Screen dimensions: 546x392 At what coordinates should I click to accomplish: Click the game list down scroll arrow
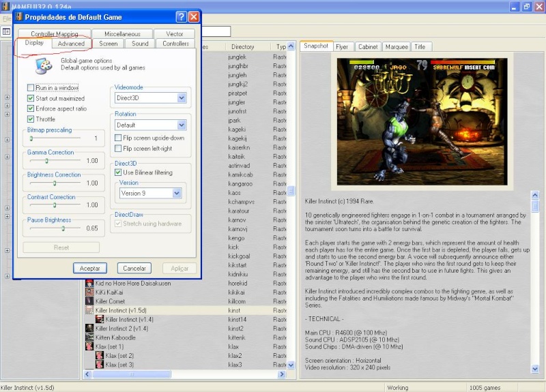click(291, 365)
